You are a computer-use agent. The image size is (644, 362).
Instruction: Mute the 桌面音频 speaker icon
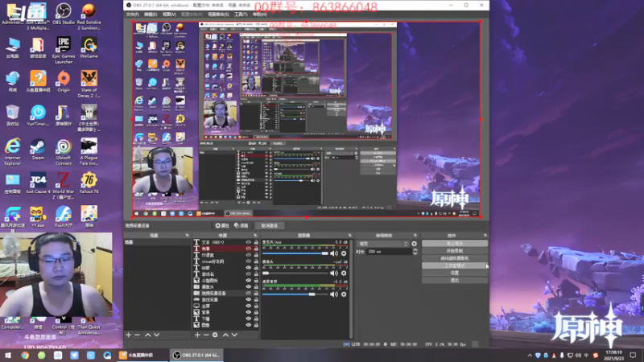click(x=334, y=294)
